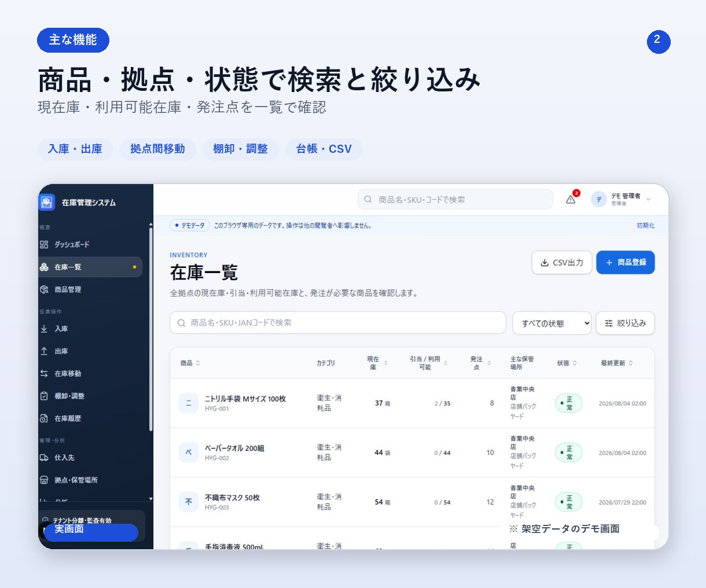Sort table by 現在庫 column

[377, 363]
